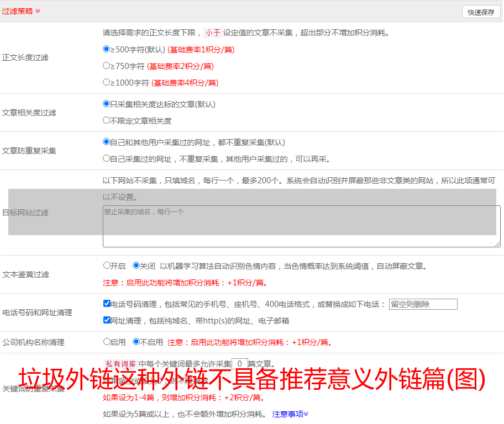Click the 基础费率4积分/篇 note
This screenshot has width=504, height=424.
point(185,83)
